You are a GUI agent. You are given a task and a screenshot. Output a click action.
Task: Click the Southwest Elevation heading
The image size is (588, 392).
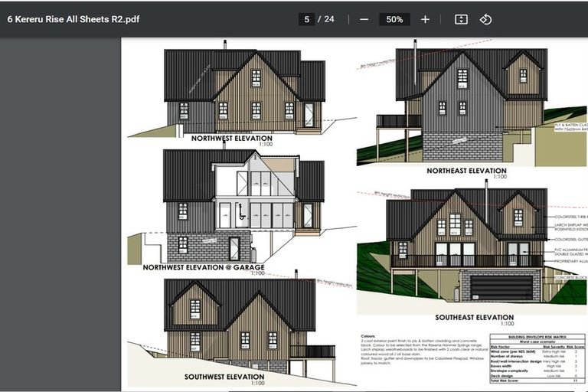tap(224, 377)
